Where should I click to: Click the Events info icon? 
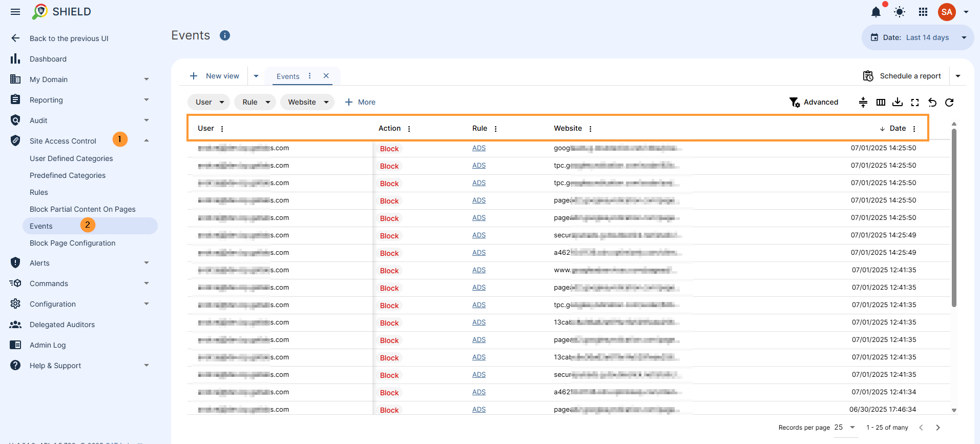225,35
